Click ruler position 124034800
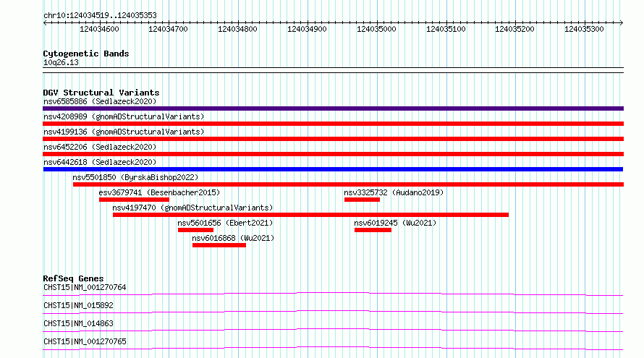This screenshot has width=644, height=358. click(x=237, y=29)
